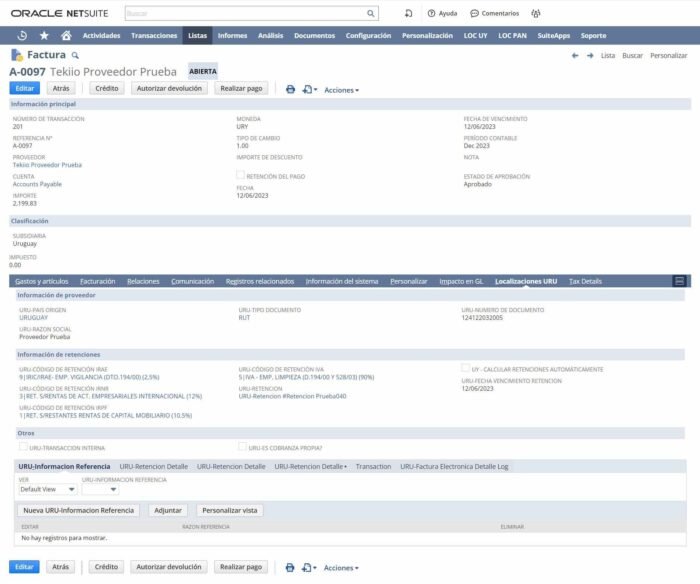Open the Análisis menu
The height and width of the screenshot is (584, 700).
(x=271, y=35)
